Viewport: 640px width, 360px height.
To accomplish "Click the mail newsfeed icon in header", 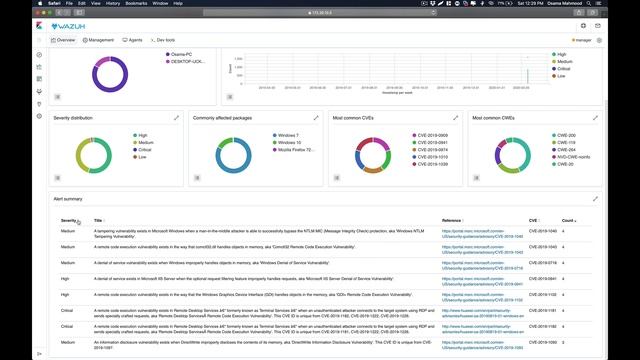I will 598,26.
